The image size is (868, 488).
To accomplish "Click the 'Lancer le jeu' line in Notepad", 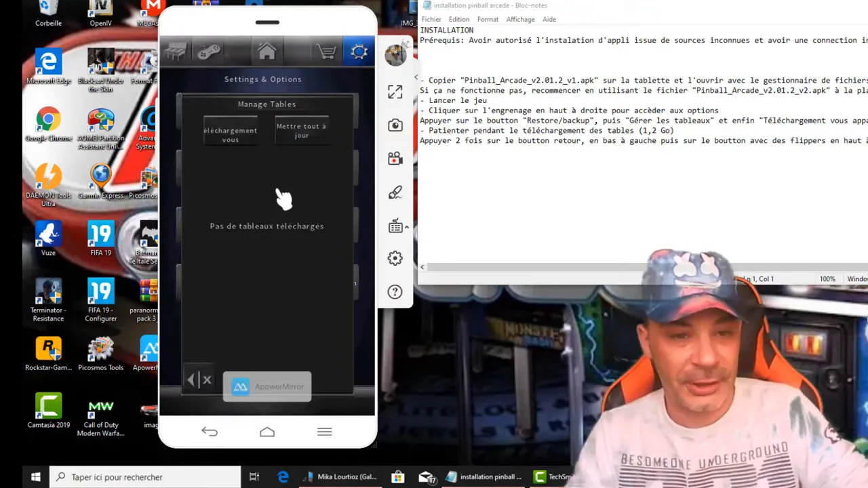I will [453, 100].
